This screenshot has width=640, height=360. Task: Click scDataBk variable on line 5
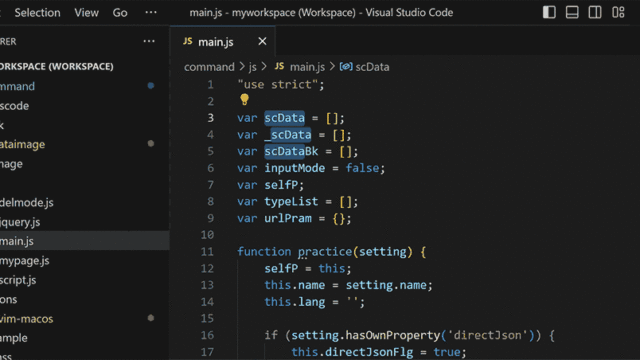point(291,151)
